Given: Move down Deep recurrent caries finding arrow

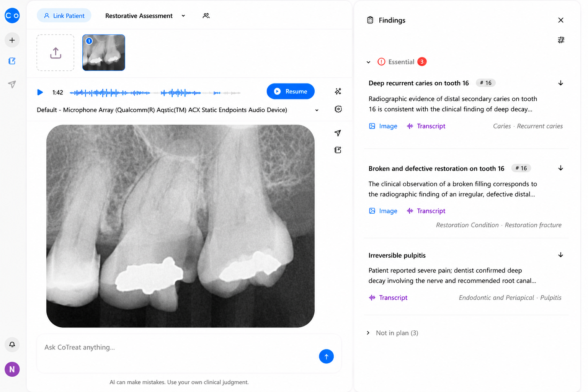Looking at the screenshot, I should pyautogui.click(x=560, y=83).
